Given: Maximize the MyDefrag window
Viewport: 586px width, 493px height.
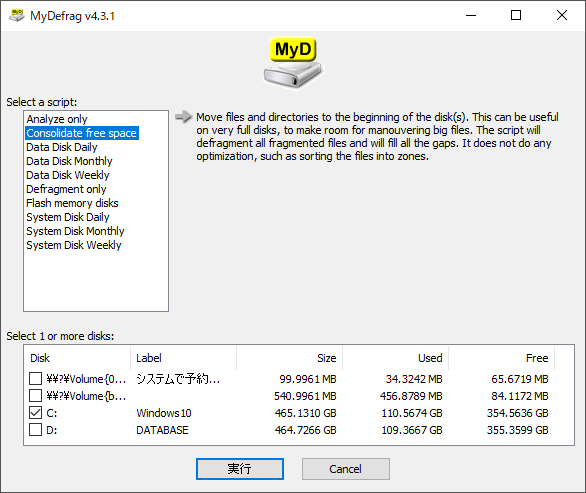Looking at the screenshot, I should (x=516, y=15).
